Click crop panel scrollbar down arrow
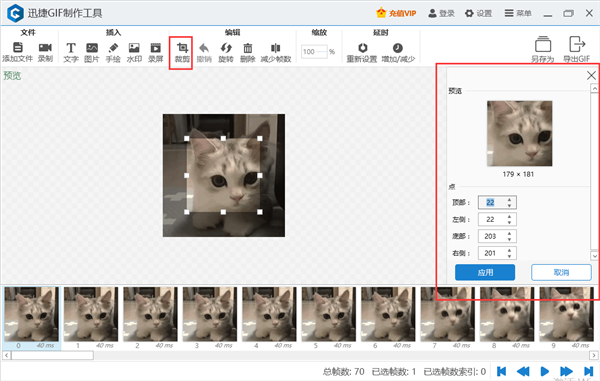This screenshot has width=600, height=381. (x=594, y=256)
